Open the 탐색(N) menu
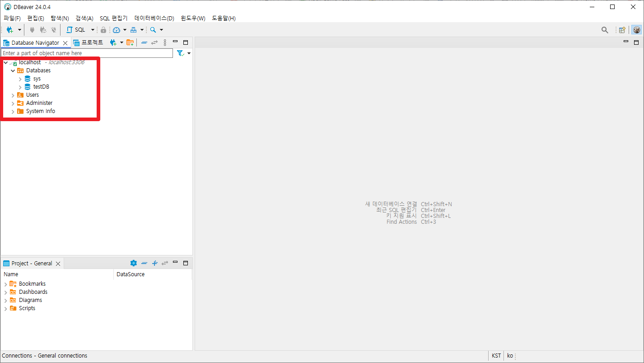Viewport: 644px width, 363px height. coord(60,19)
